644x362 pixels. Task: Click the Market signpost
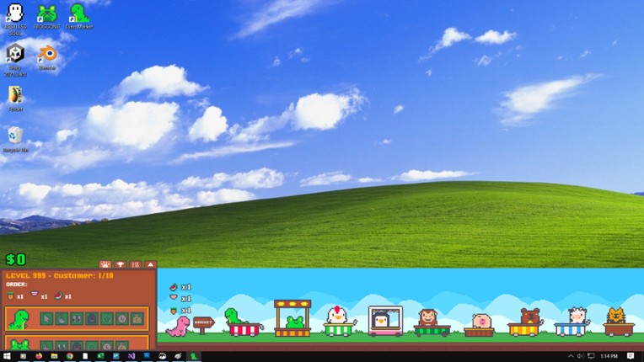coord(204,322)
